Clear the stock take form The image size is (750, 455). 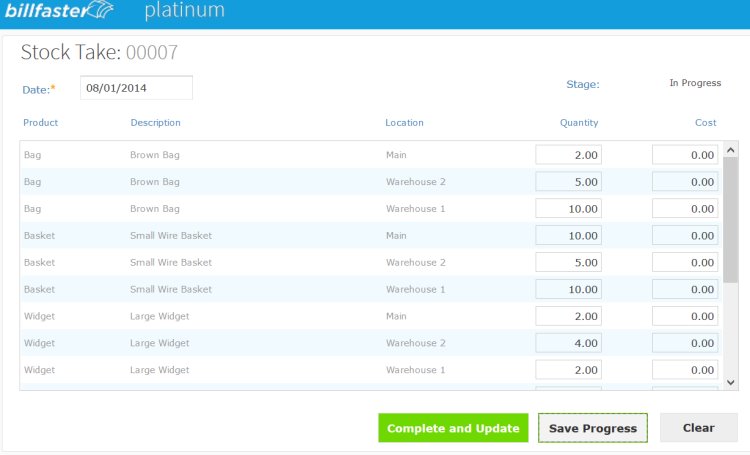point(698,428)
